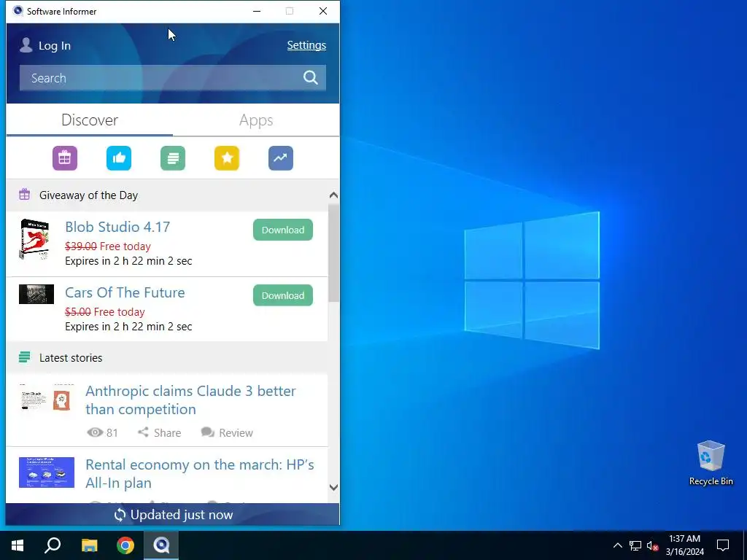Open the HP All-In plan story
This screenshot has width=747, height=560.
(200, 474)
